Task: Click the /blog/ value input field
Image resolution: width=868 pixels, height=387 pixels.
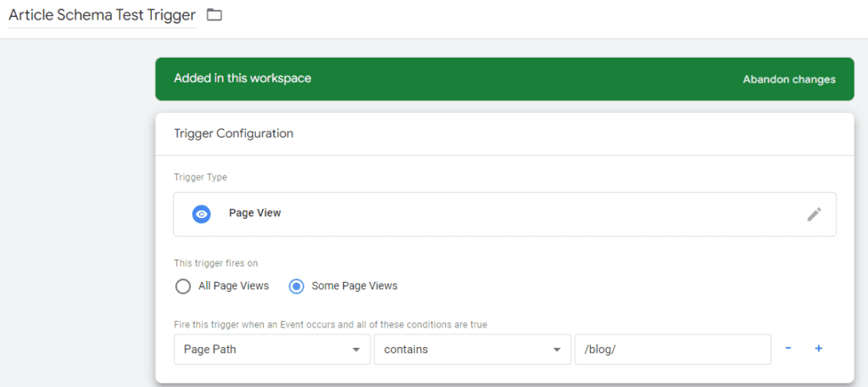Action: coord(672,350)
